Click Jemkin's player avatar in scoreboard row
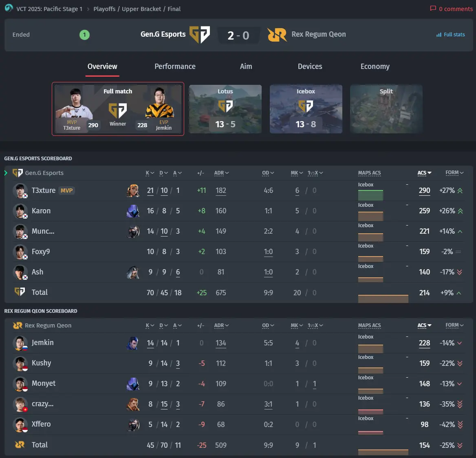 [x=20, y=343]
